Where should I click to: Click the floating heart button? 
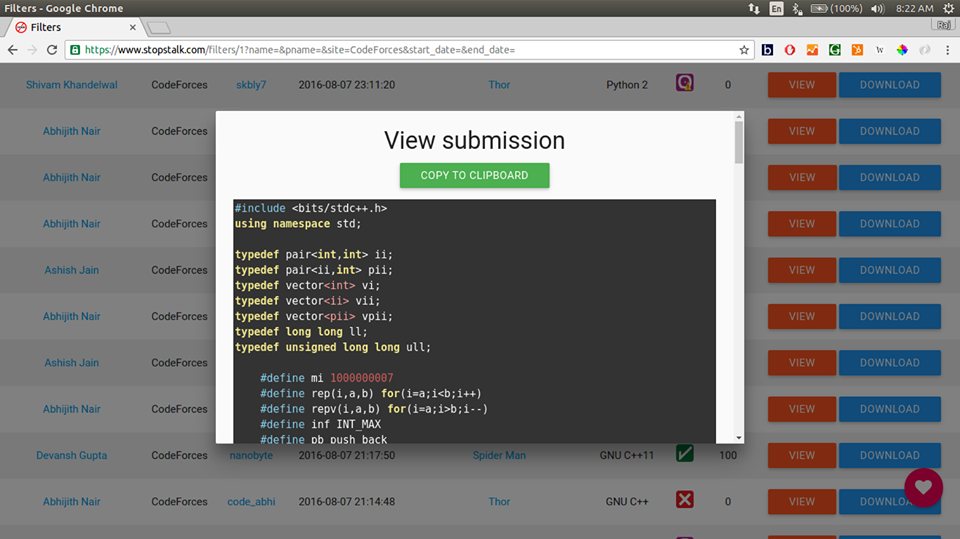point(923,488)
